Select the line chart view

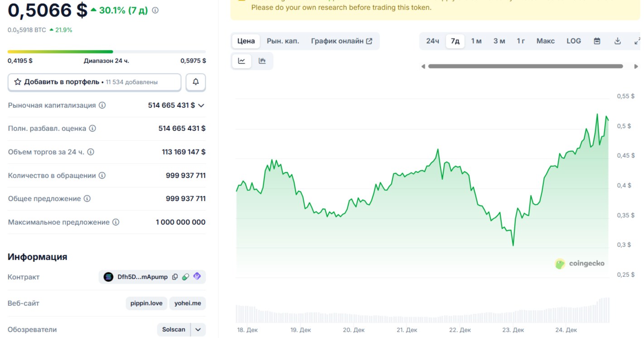241,61
